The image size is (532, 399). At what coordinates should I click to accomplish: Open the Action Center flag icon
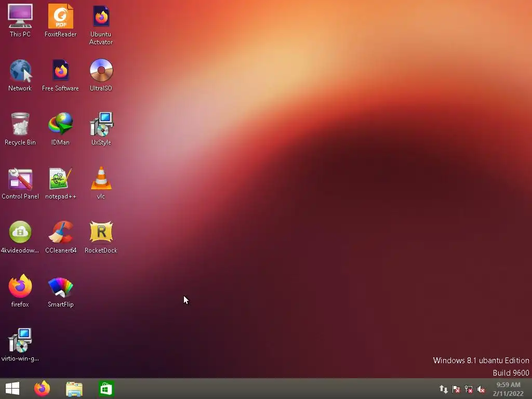click(x=456, y=389)
